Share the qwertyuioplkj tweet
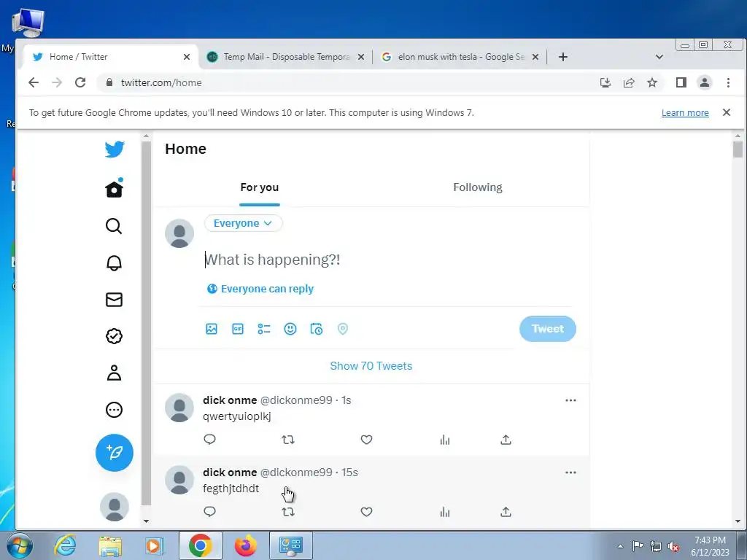This screenshot has width=747, height=560. (x=506, y=440)
